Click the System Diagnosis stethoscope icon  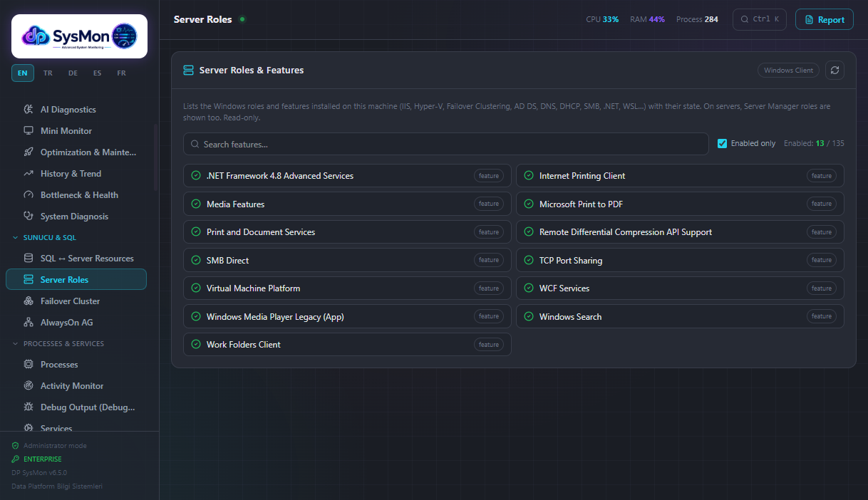click(x=29, y=217)
